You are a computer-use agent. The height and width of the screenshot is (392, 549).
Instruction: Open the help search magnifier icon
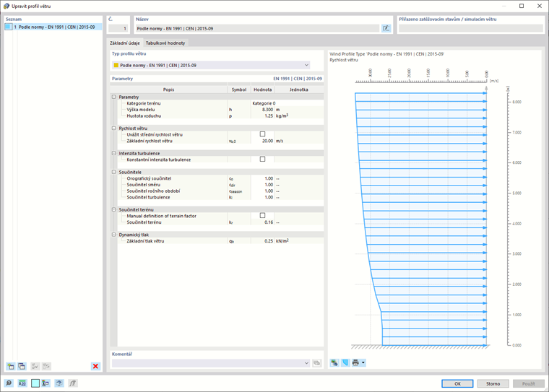(x=9, y=383)
